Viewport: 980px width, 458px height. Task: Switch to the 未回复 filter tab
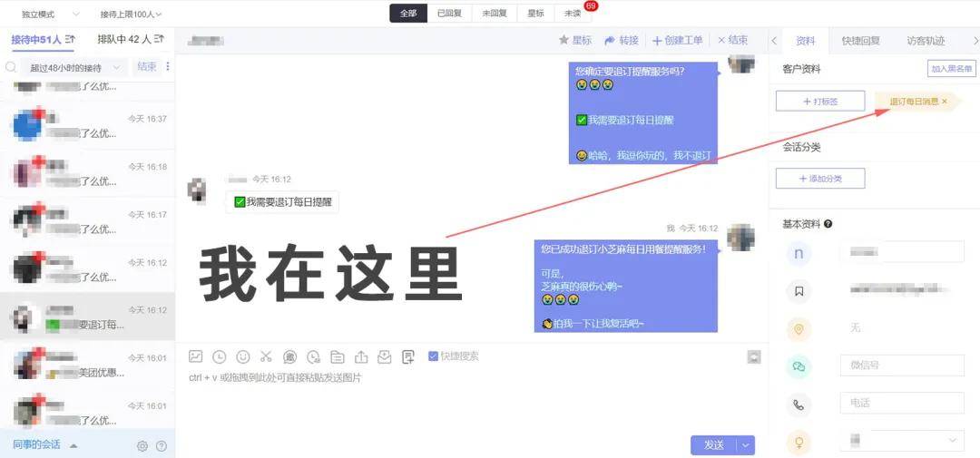click(x=495, y=13)
